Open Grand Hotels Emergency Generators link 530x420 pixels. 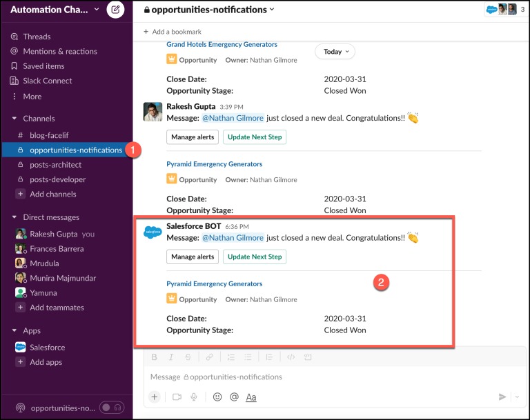pos(222,44)
